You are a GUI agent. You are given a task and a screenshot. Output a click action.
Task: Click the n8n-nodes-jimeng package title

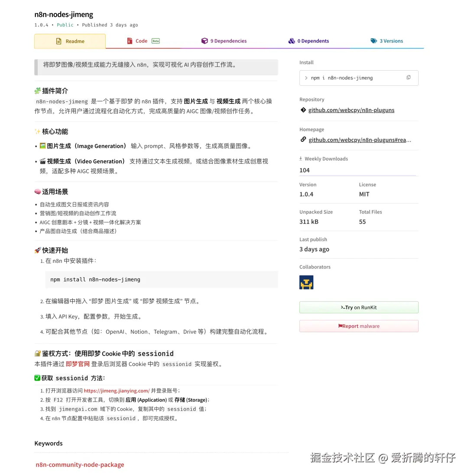tap(64, 14)
